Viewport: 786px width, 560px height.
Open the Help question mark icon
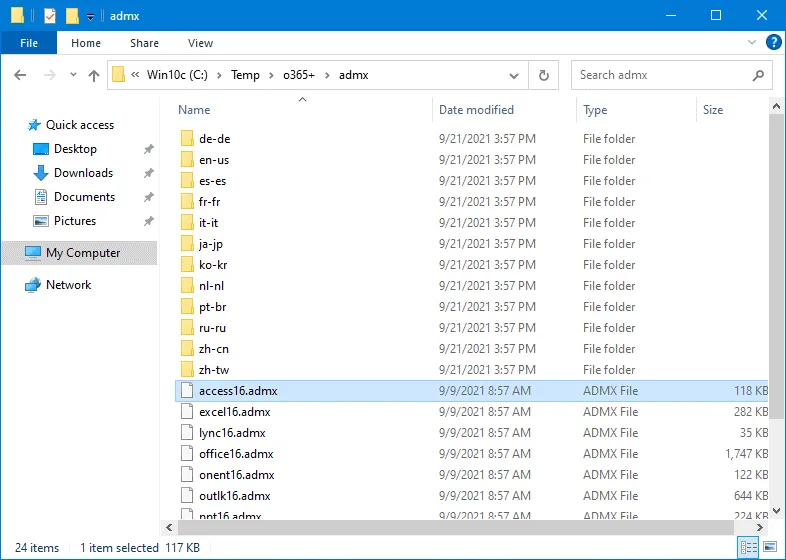point(773,43)
